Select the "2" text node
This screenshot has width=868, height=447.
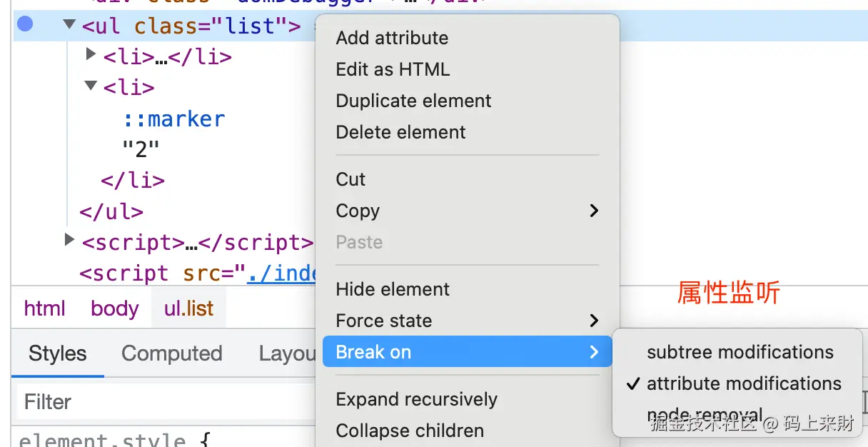point(141,149)
